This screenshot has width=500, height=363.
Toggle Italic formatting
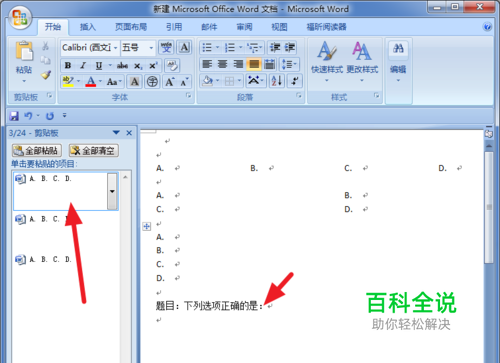83,65
